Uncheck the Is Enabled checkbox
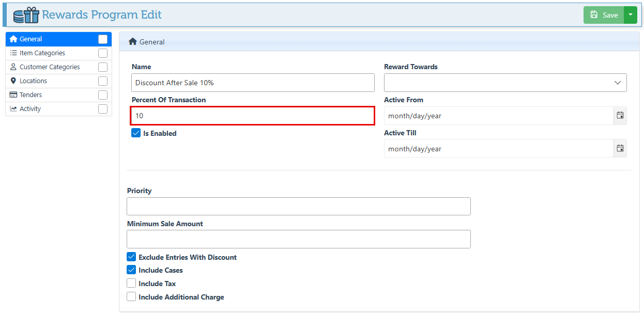This screenshot has height=314, width=644. pos(136,133)
